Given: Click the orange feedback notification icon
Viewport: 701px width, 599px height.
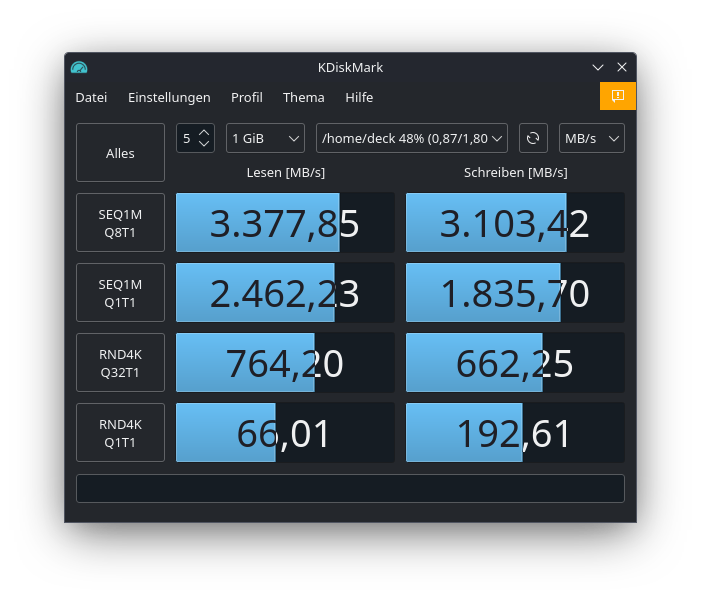Looking at the screenshot, I should (x=617, y=96).
